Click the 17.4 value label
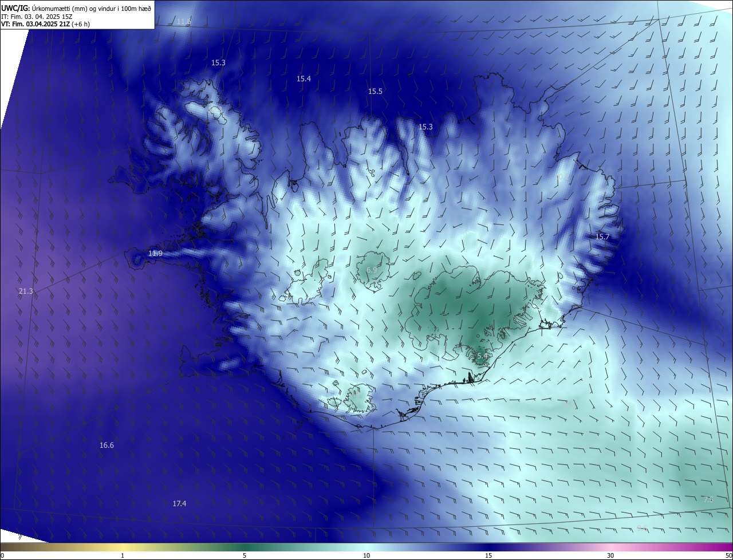733x560 pixels. click(x=179, y=504)
